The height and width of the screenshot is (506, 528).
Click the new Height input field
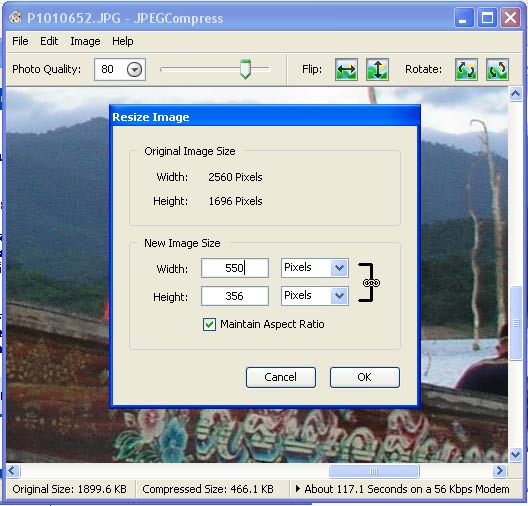point(235,296)
